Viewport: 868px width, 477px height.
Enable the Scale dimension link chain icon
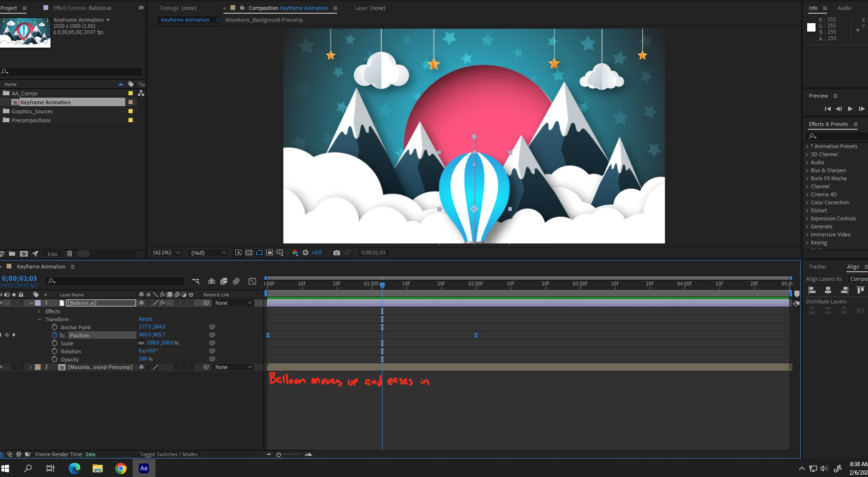tap(142, 343)
